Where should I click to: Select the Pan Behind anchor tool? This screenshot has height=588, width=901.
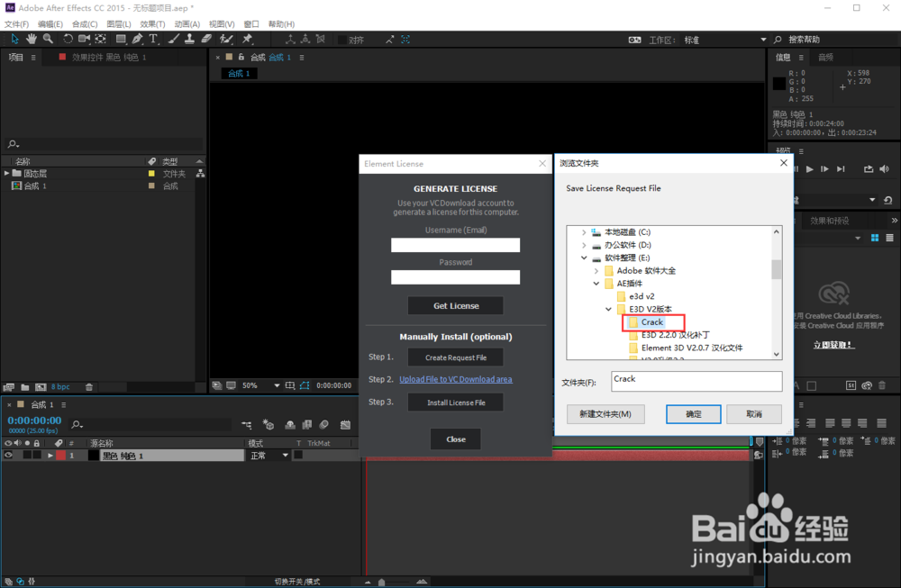pos(101,39)
